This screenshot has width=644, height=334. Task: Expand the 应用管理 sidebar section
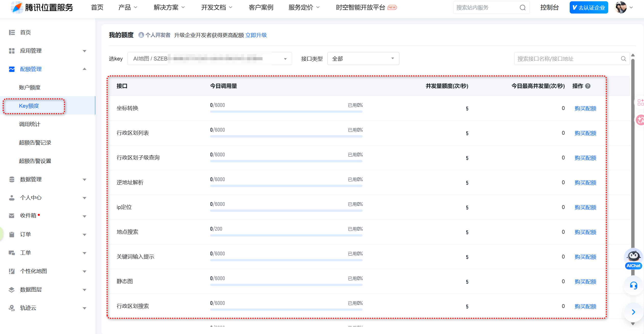pyautogui.click(x=85, y=51)
